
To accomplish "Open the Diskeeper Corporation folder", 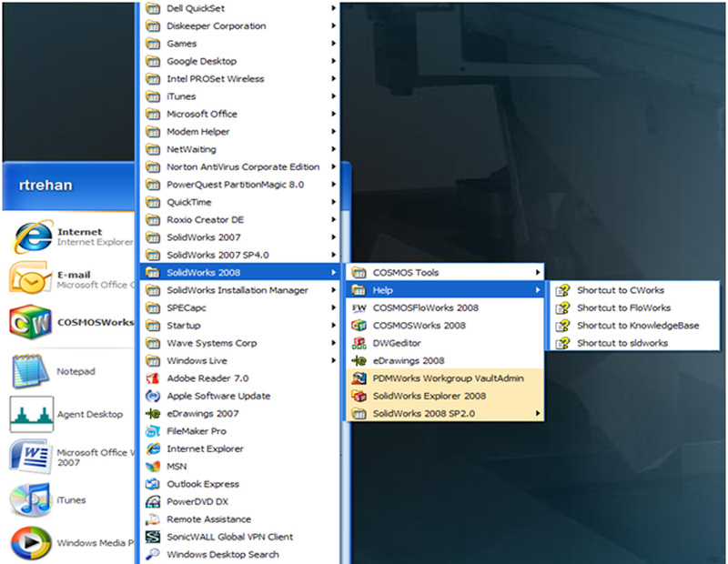I will coord(240,26).
